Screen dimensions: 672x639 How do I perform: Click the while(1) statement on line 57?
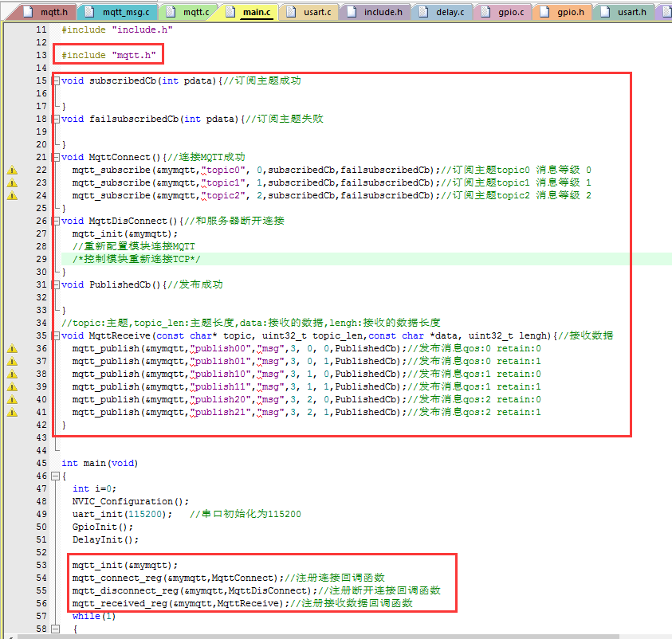coord(94,616)
